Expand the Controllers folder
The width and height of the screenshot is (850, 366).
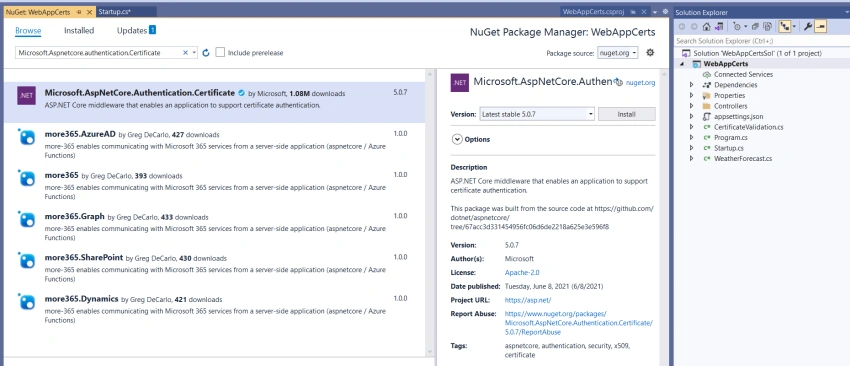coord(691,106)
